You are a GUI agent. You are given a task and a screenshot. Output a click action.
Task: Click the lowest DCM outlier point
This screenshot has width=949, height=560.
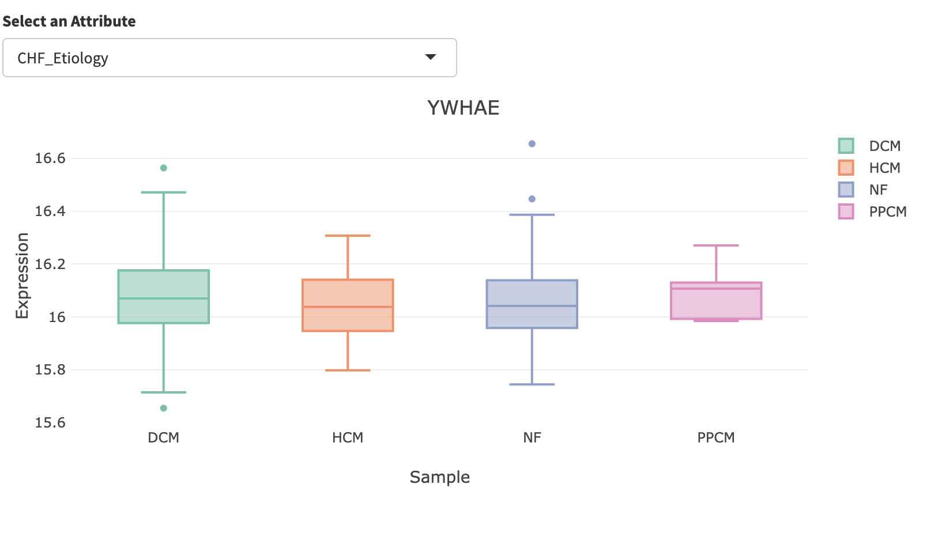[164, 408]
